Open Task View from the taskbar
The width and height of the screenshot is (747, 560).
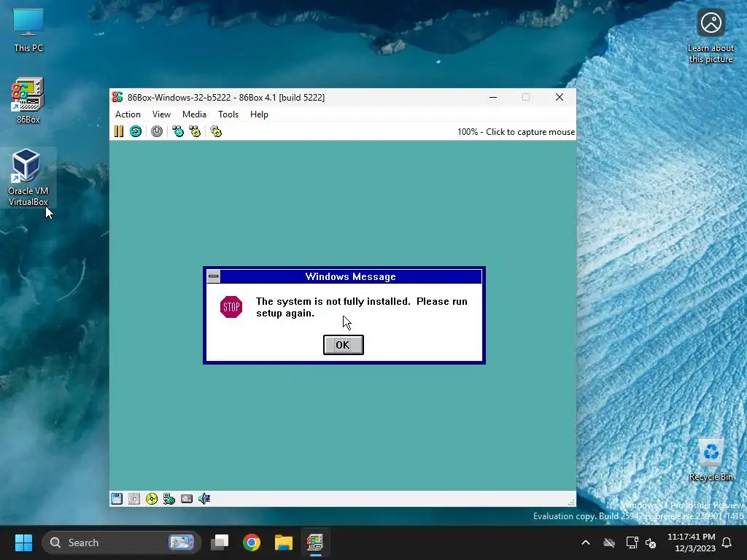tap(220, 542)
